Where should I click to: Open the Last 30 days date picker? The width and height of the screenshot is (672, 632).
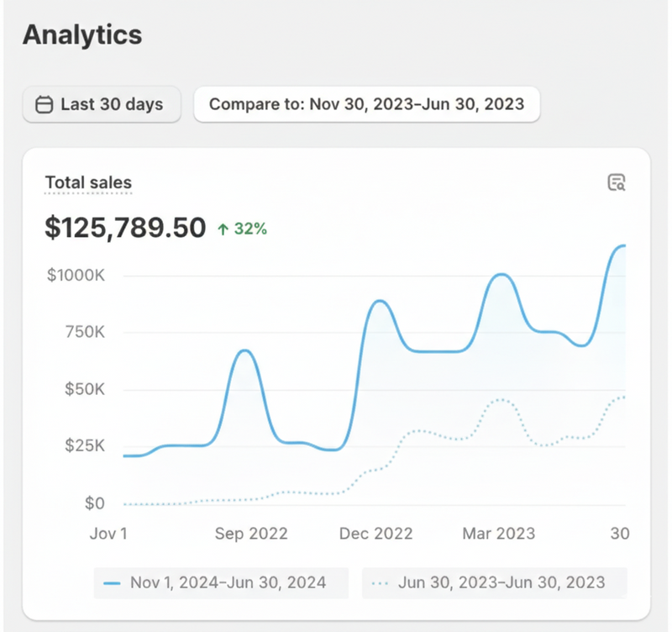(102, 105)
